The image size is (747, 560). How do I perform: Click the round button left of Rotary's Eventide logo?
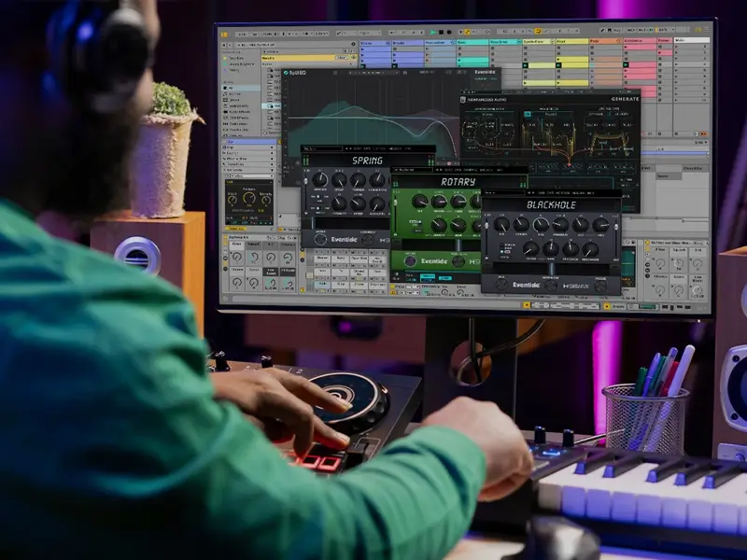410,261
